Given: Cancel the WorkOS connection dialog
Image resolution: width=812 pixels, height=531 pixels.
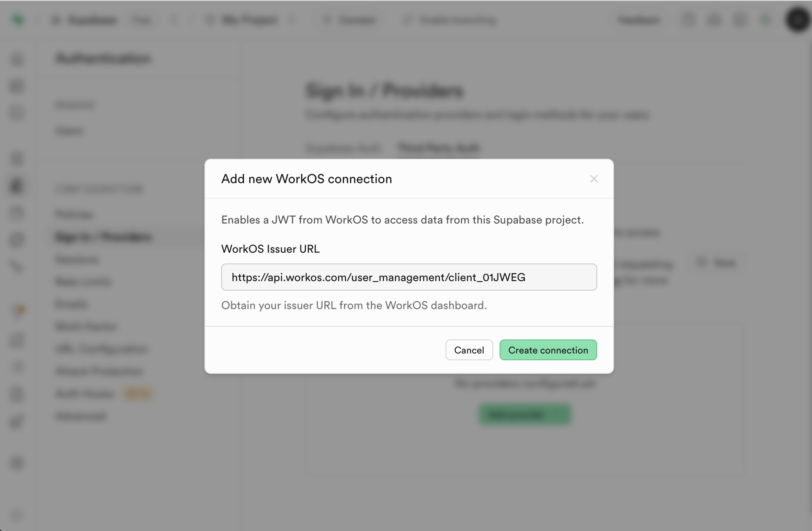Looking at the screenshot, I should tap(469, 350).
